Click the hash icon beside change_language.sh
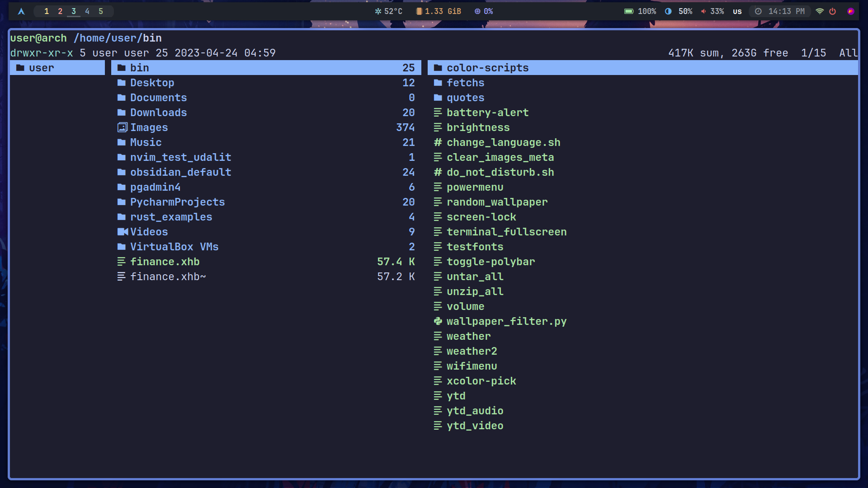Screen dimensions: 868x488 (x=438, y=142)
